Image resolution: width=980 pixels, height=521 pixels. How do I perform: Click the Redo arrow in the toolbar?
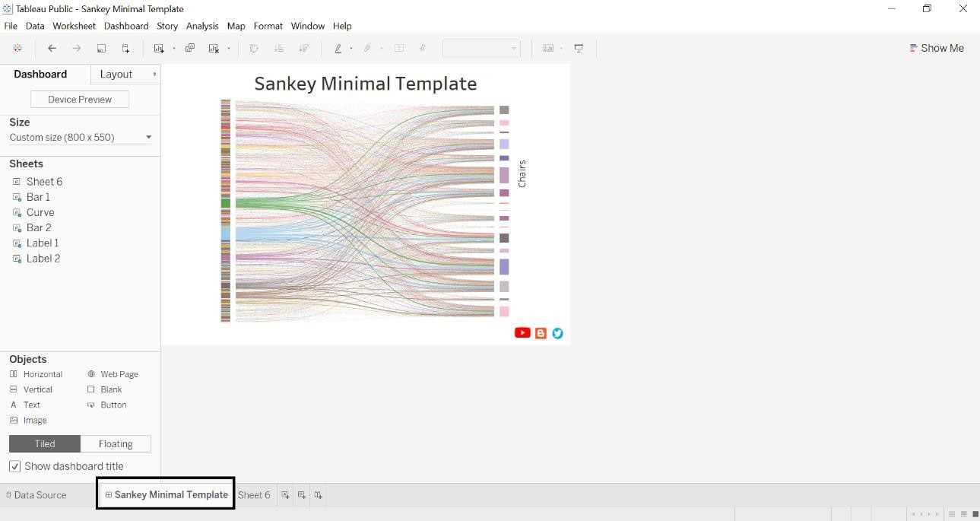coord(75,48)
